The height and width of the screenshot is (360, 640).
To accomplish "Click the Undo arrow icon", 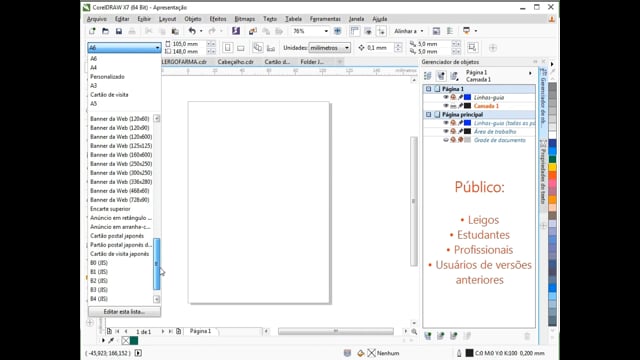I will coord(192,31).
